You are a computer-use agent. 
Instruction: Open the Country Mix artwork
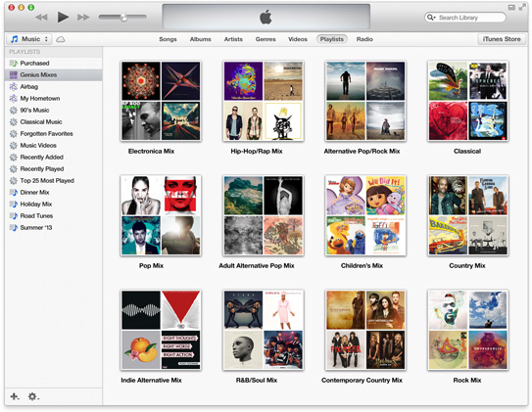point(468,215)
